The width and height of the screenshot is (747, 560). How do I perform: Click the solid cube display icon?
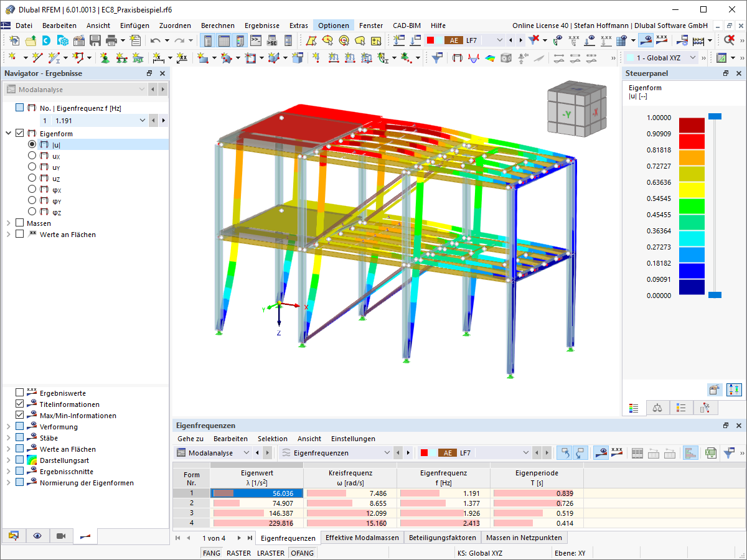click(x=506, y=58)
